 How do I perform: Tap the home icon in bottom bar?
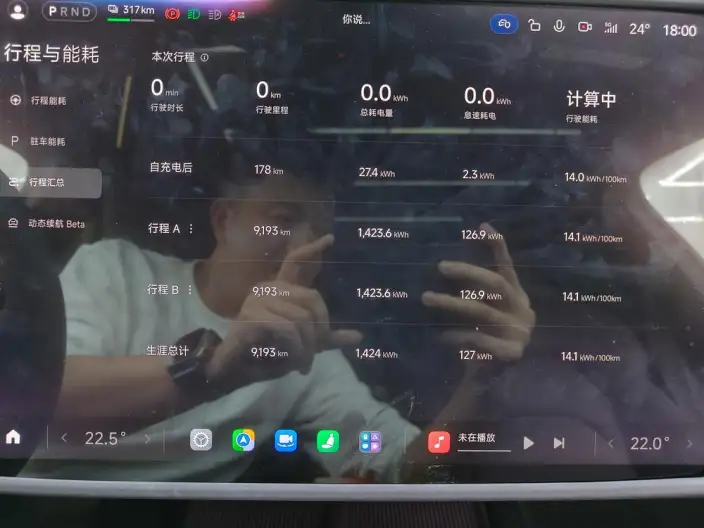[13, 436]
